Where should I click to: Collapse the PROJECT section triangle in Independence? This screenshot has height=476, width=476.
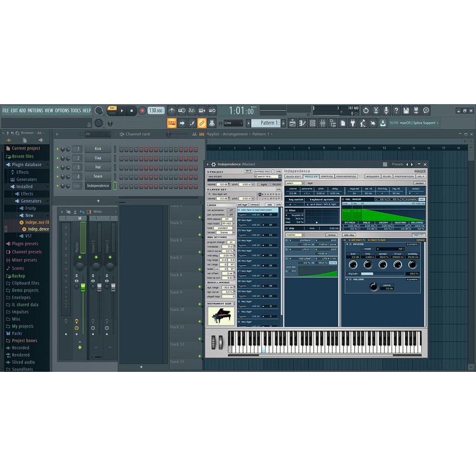(208, 172)
